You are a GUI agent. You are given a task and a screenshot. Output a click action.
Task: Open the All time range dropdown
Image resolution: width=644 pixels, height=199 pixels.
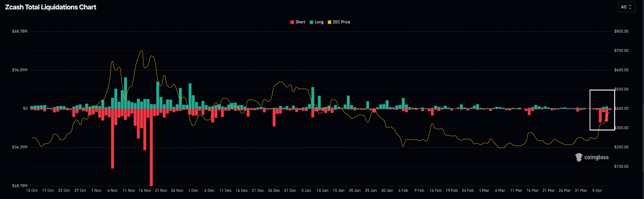[x=626, y=7]
